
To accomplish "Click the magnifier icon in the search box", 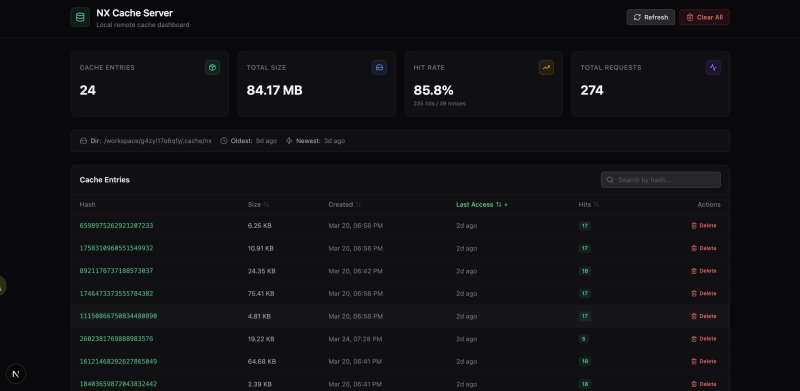I will tap(610, 180).
